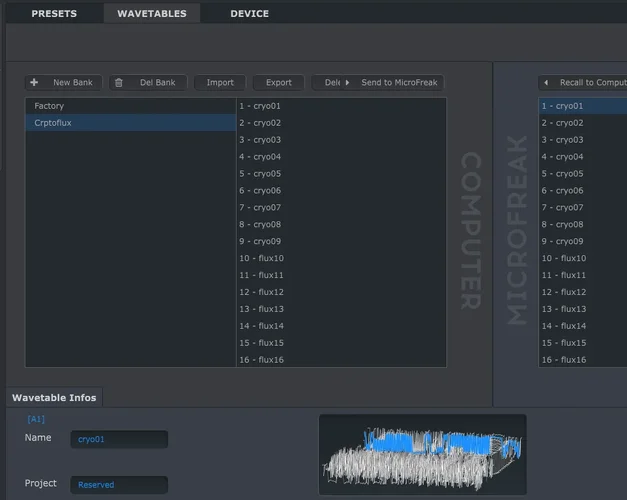Select '7 - cryo07' in MicroFreak list
This screenshot has height=500, width=627.
pyautogui.click(x=583, y=208)
